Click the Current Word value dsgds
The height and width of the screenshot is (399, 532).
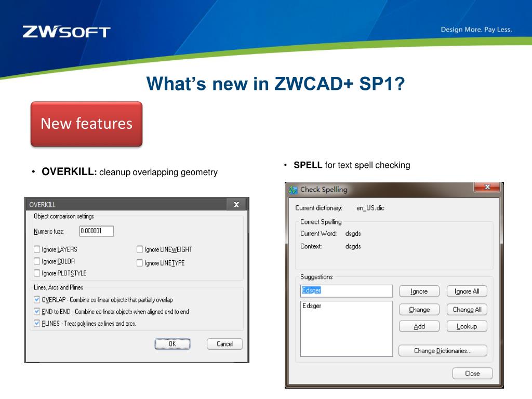pos(353,233)
